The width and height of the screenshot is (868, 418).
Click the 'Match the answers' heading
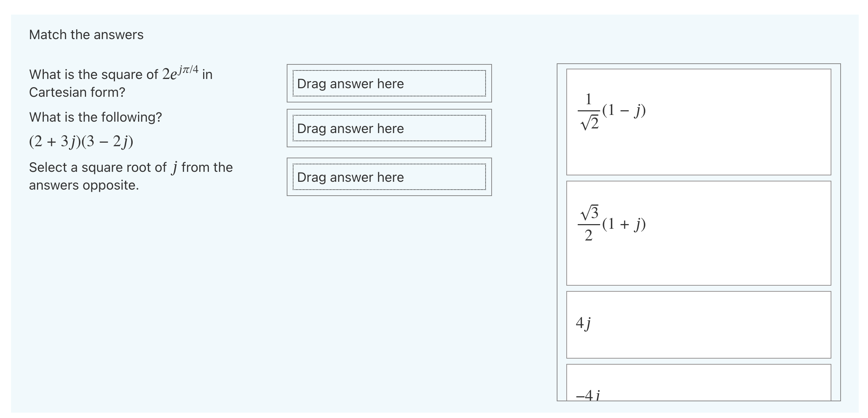click(86, 35)
